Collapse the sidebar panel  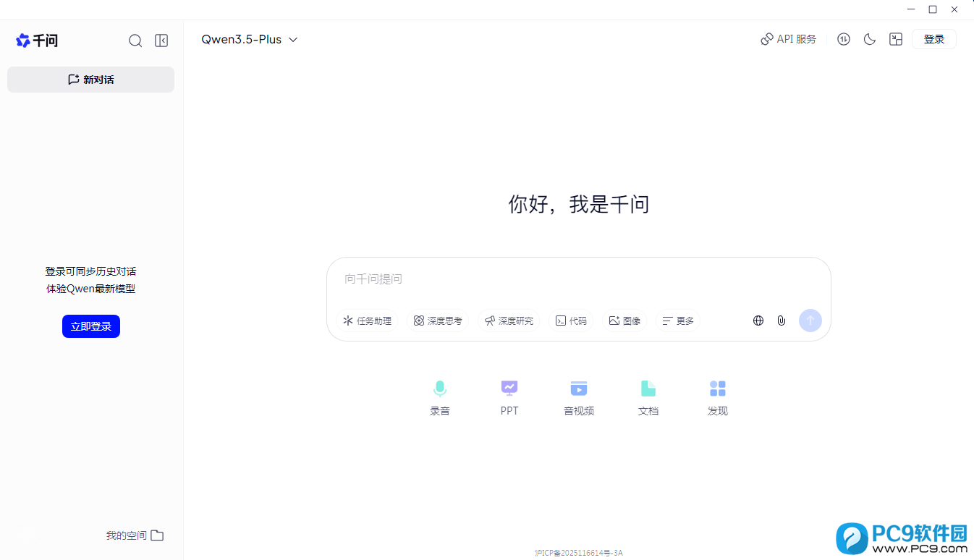161,41
